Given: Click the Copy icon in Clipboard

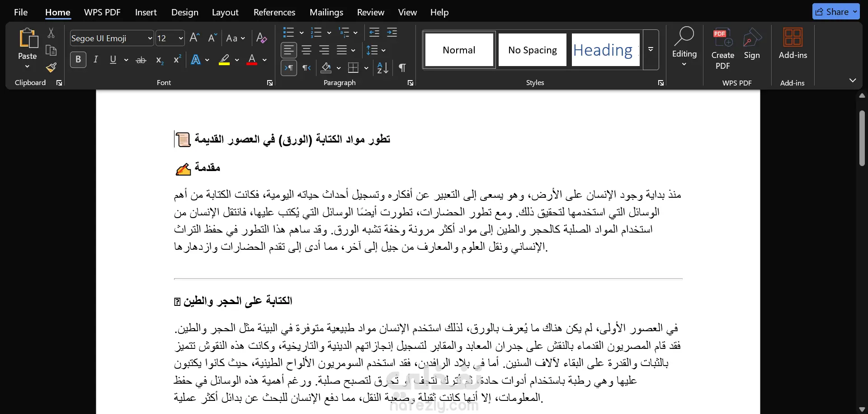Looking at the screenshot, I should point(51,50).
